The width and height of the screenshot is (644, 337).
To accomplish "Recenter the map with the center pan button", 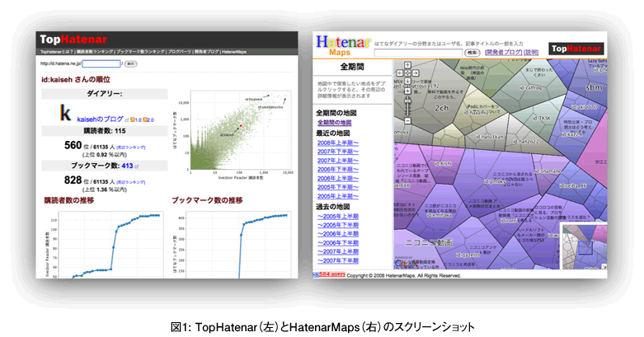I will pos(407,73).
